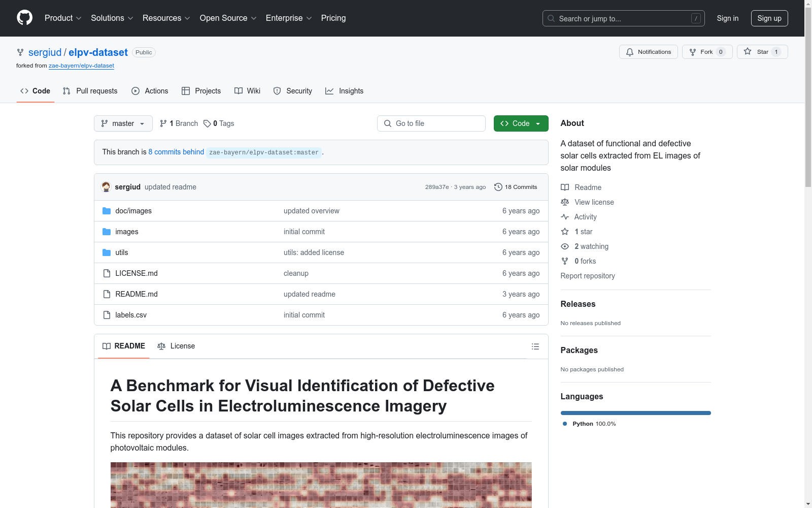The width and height of the screenshot is (812, 508).
Task: Click the labels.csv file icon
Action: coord(107,315)
